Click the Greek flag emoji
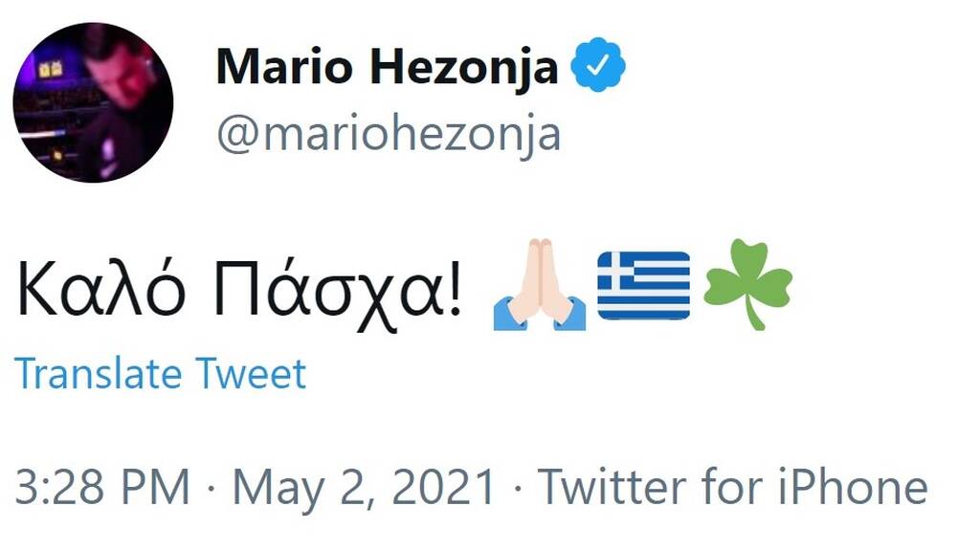 (643, 285)
